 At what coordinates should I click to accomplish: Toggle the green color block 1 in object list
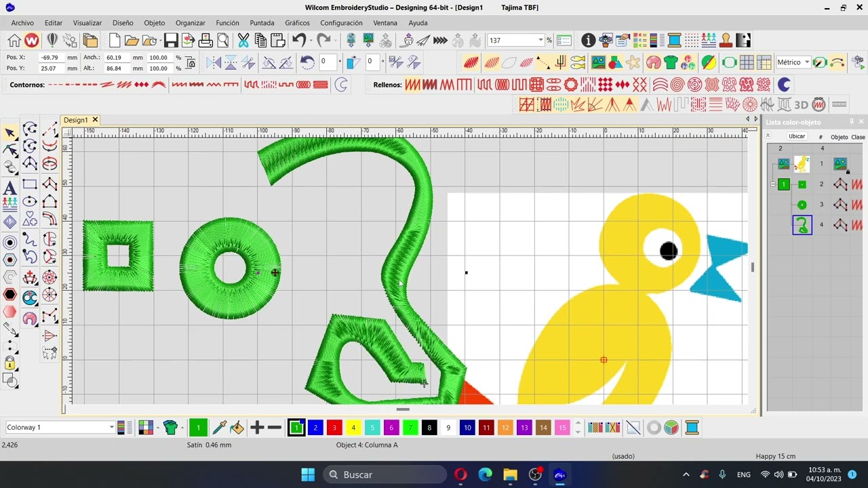(784, 184)
